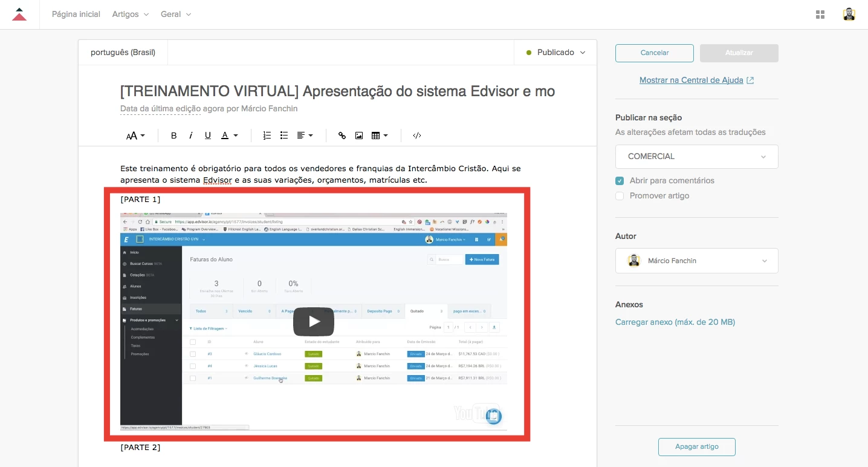Screen dimensions: 868x467
Task: Open the user profile avatar menu
Action: (849, 15)
